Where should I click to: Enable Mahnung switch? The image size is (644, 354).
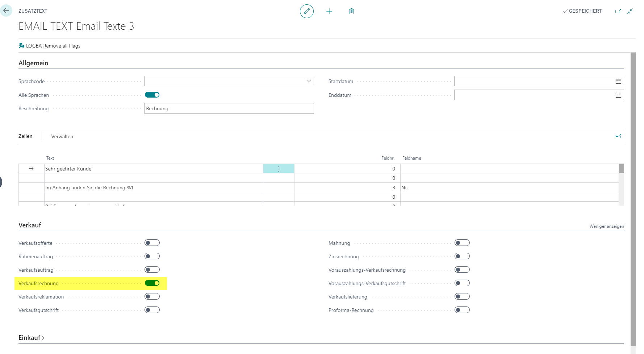point(462,243)
